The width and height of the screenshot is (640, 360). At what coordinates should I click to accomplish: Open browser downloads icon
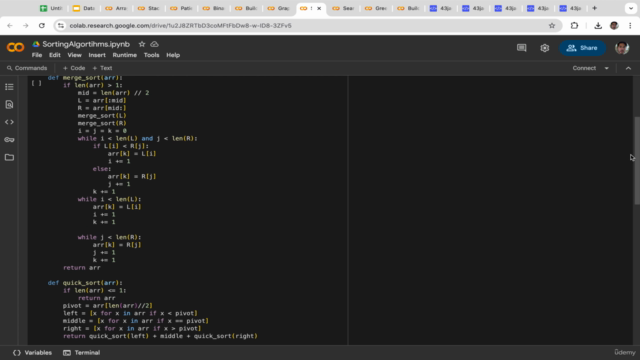click(x=598, y=25)
